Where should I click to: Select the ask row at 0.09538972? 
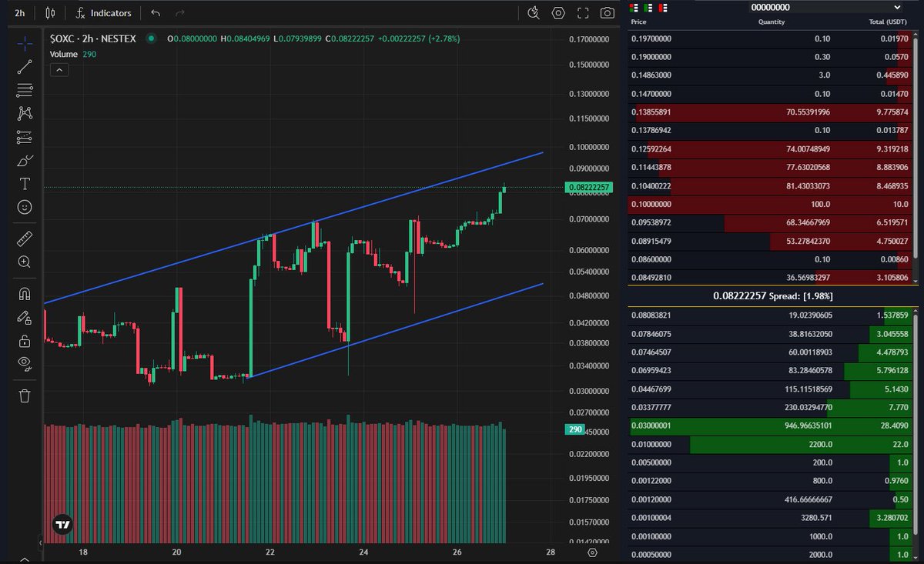tap(770, 223)
